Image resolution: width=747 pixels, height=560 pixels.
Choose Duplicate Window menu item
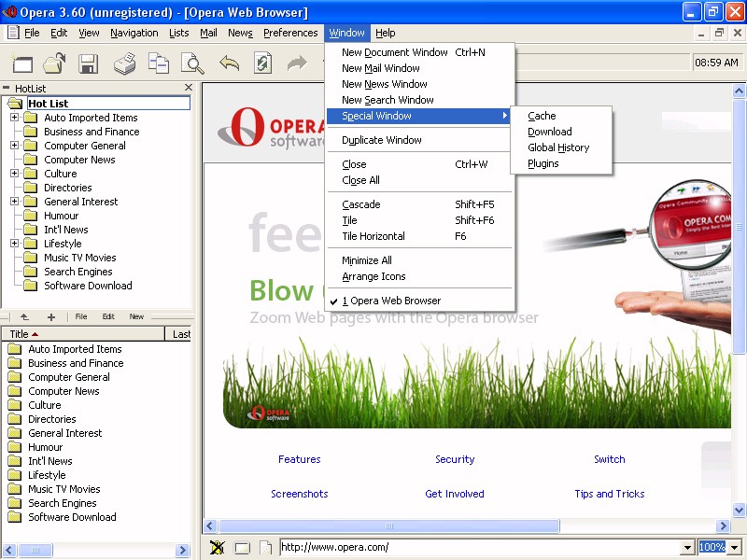[x=419, y=140]
